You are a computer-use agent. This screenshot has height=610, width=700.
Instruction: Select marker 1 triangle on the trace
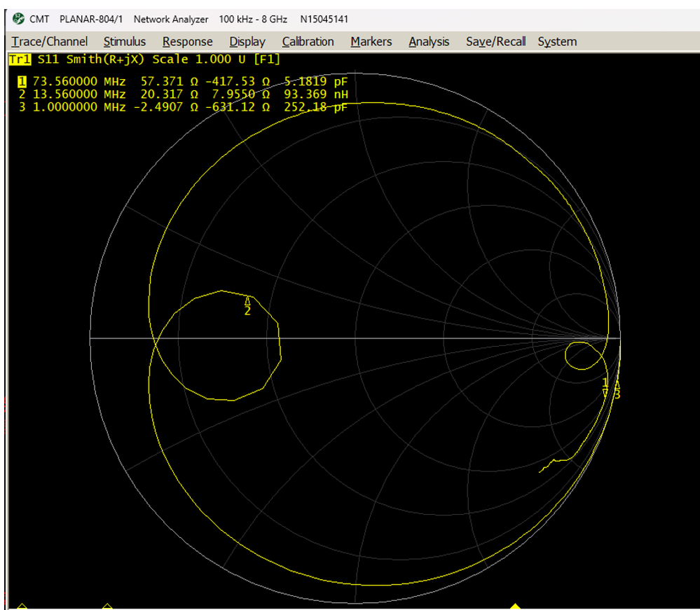605,392
